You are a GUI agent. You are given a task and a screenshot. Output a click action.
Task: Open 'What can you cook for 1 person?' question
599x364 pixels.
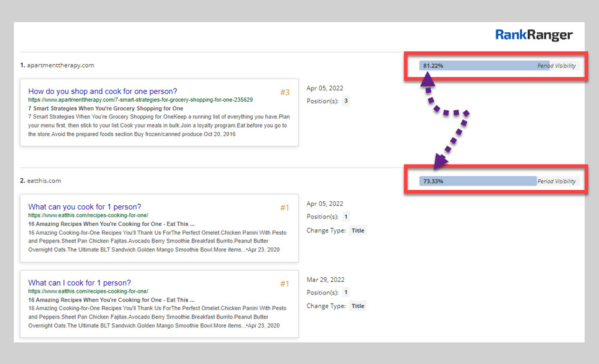click(x=84, y=207)
